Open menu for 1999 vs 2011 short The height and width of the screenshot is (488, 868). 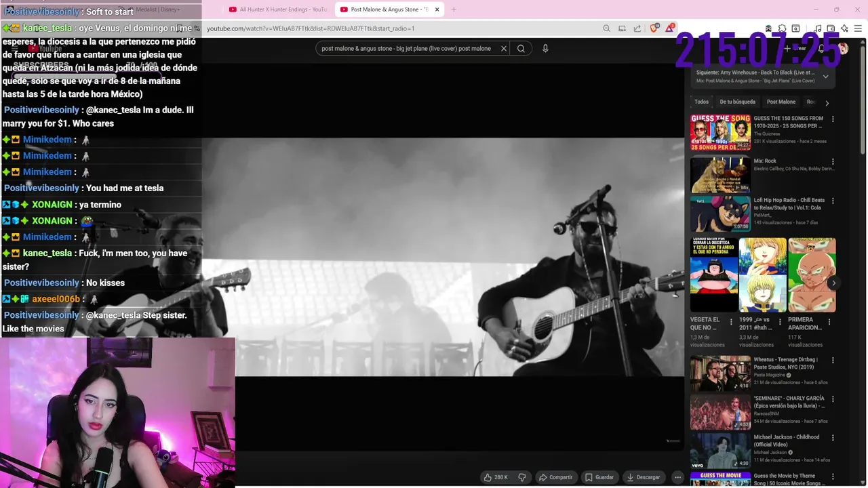[780, 322]
